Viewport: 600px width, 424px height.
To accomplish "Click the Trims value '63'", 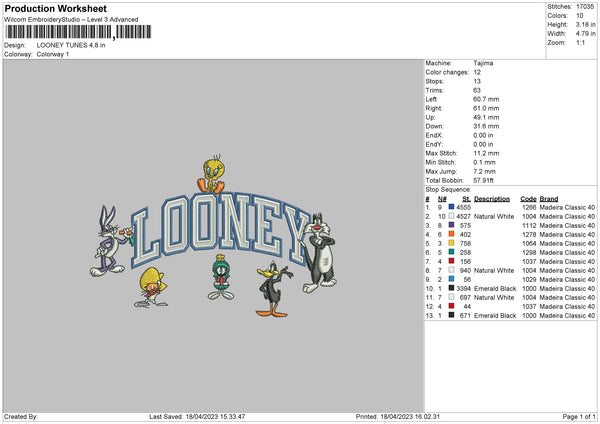I will pyautogui.click(x=477, y=90).
